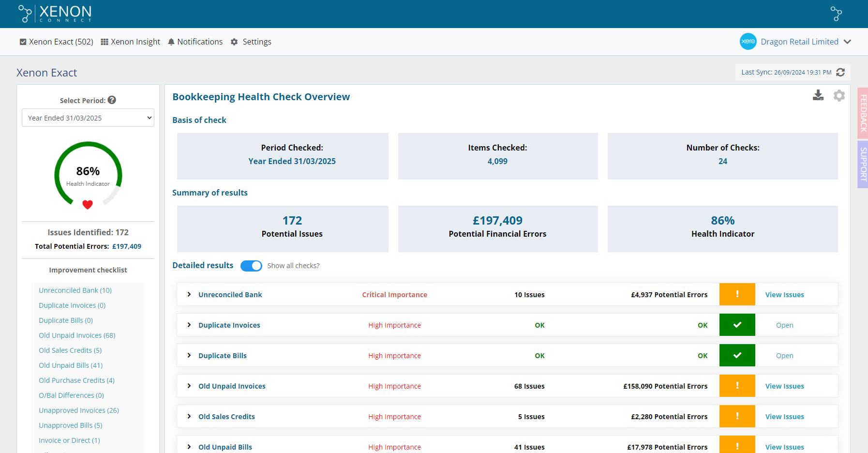This screenshot has height=453, width=868.
Task: Click warning icon for Old Unpaid Bills
Action: pyautogui.click(x=737, y=445)
